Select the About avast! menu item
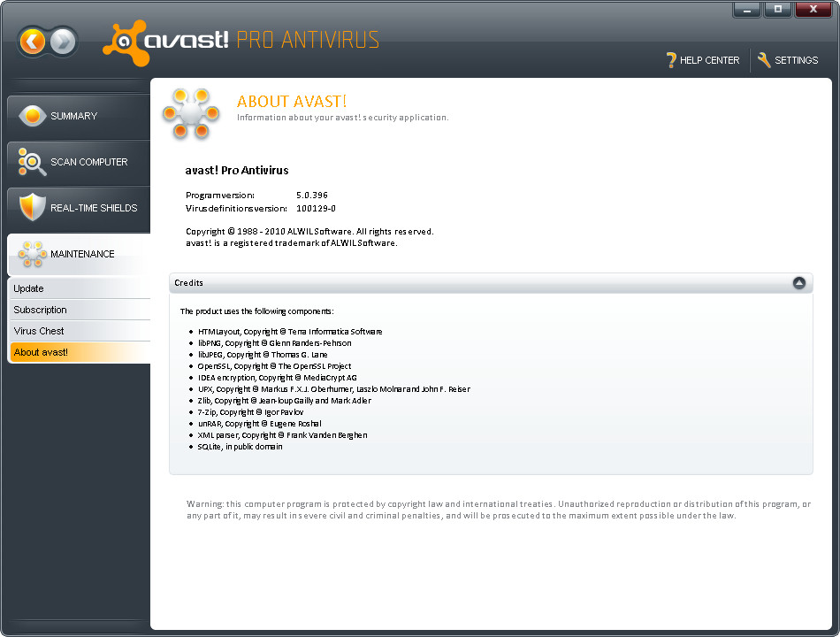 [41, 352]
